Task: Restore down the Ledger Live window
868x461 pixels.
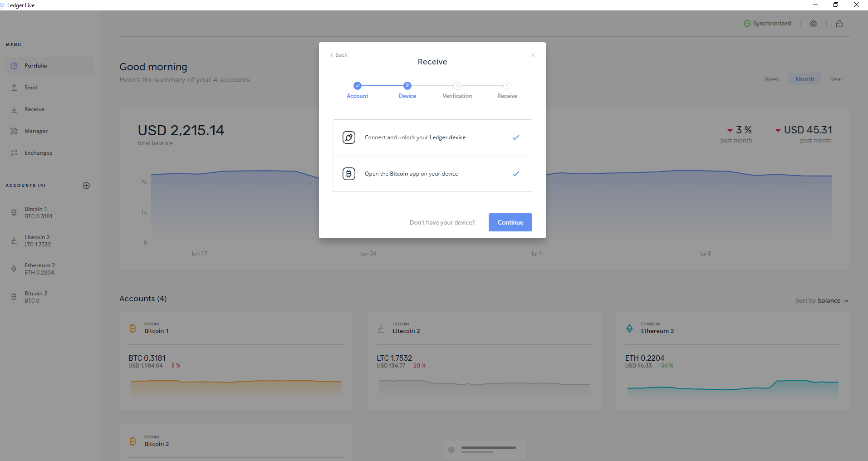Action: coord(836,5)
